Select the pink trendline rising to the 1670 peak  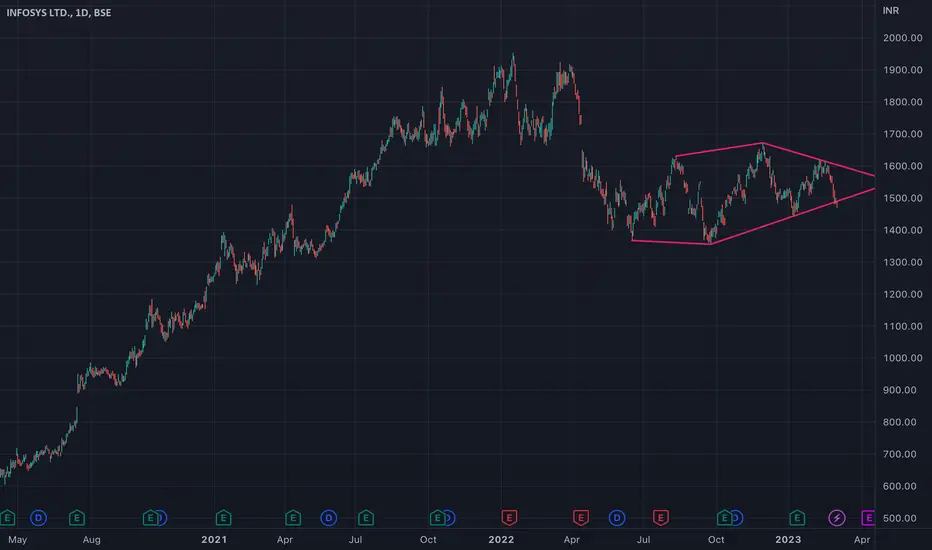pos(719,149)
